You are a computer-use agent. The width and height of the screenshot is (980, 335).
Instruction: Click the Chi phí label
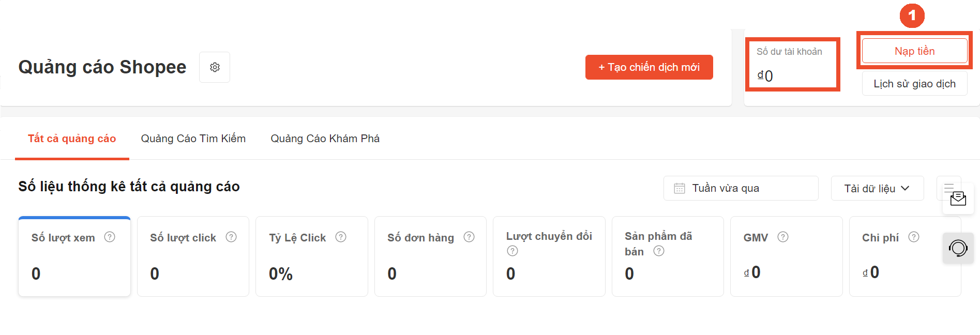point(880,238)
